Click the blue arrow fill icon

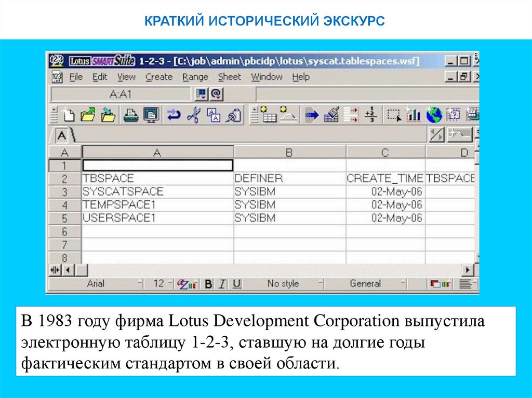(312, 115)
